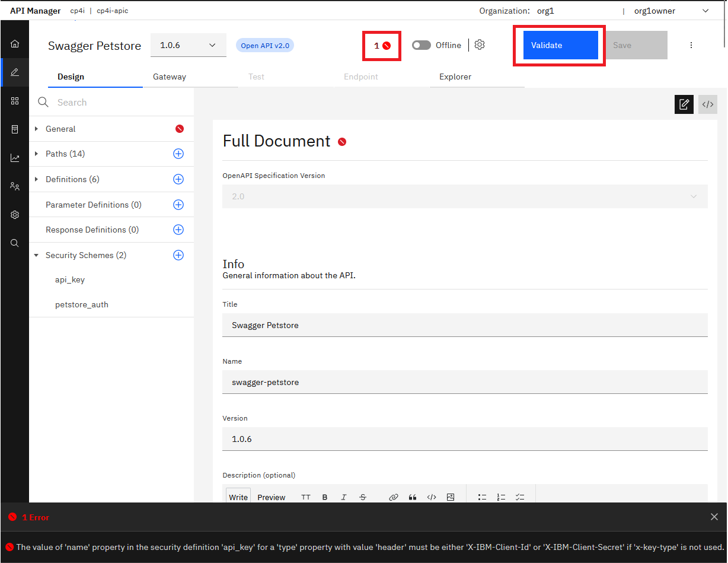Select the petstore_auth security scheme
This screenshot has height=563, width=728.
click(x=82, y=304)
